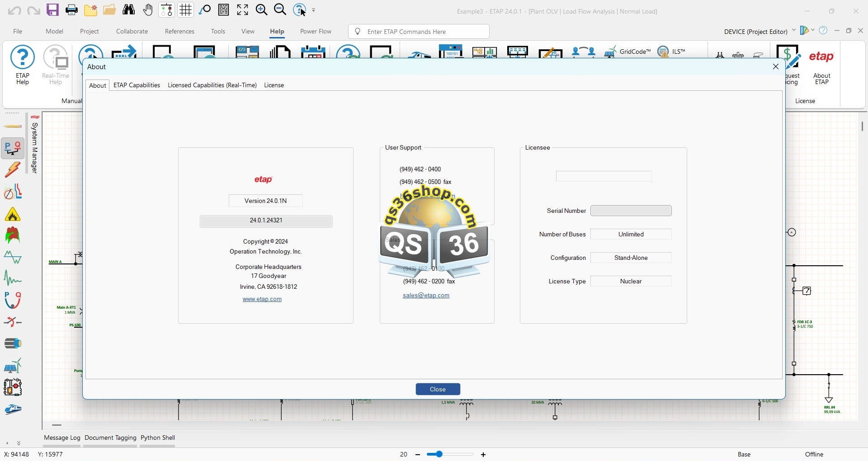Select the harmonic square-wave analysis mode icon
Screen dimensions: 868x461
coord(13,257)
